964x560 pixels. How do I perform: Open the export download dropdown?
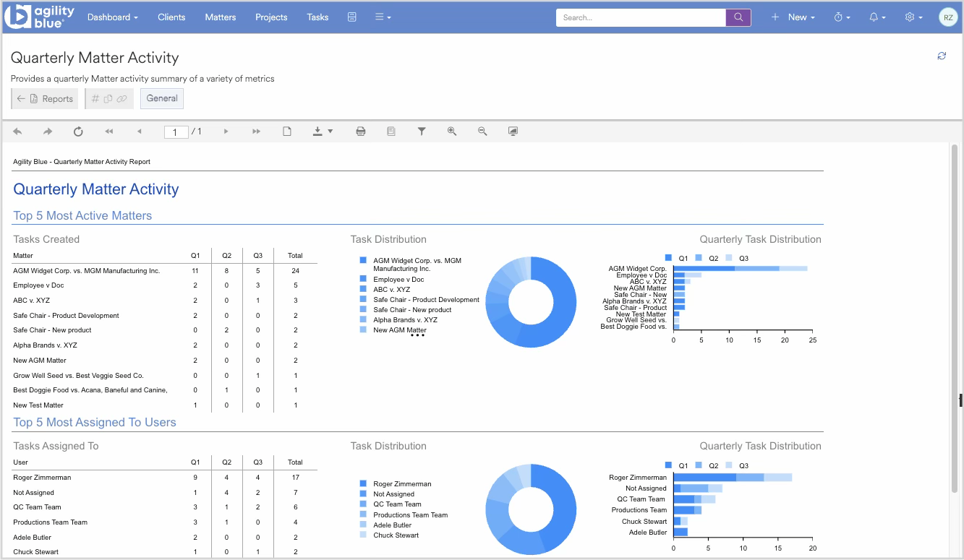pyautogui.click(x=323, y=132)
